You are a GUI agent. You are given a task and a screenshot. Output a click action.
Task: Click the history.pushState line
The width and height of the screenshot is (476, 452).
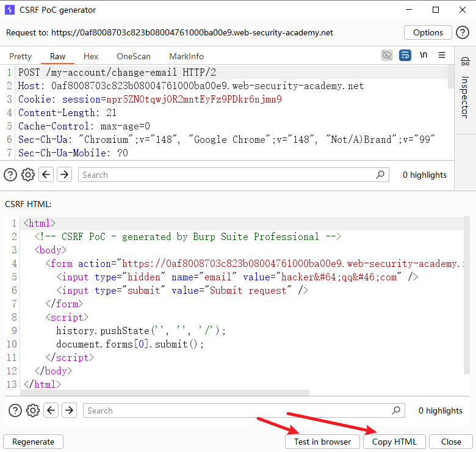point(141,330)
